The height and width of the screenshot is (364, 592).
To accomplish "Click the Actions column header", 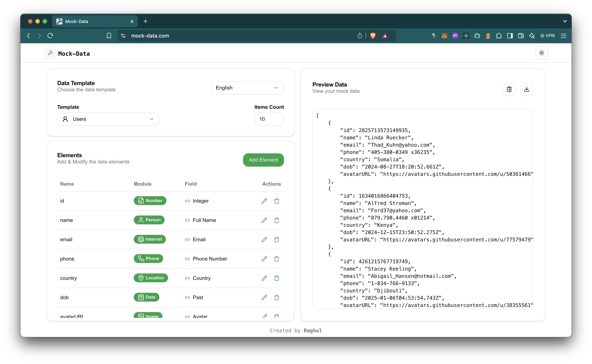I will tap(271, 184).
